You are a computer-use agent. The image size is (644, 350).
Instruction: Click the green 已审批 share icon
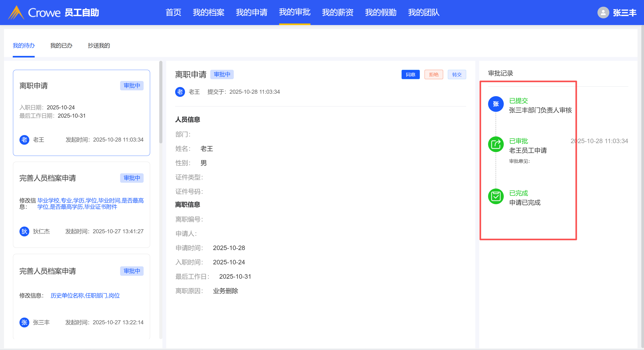coord(495,144)
